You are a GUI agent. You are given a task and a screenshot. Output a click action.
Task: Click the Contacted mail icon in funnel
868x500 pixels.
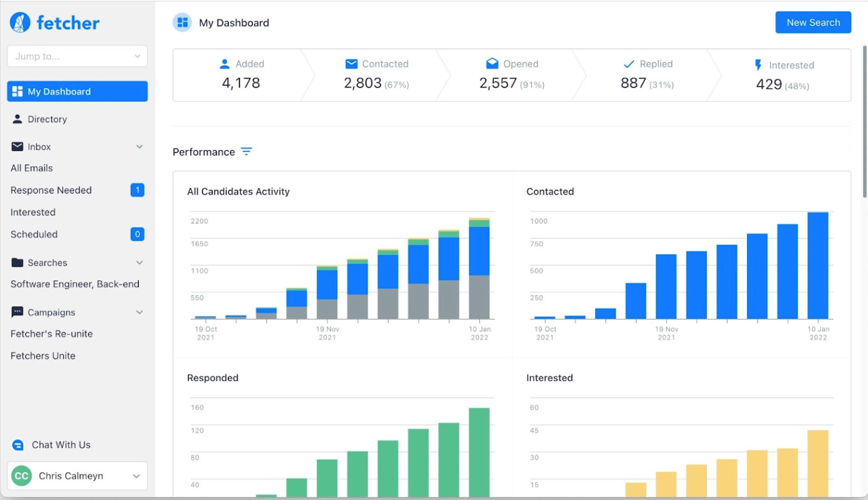(352, 64)
